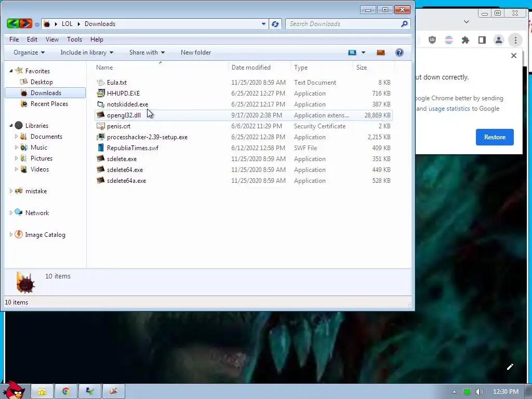Click the opengl32.dll file icon
The height and width of the screenshot is (399, 532).
point(100,115)
